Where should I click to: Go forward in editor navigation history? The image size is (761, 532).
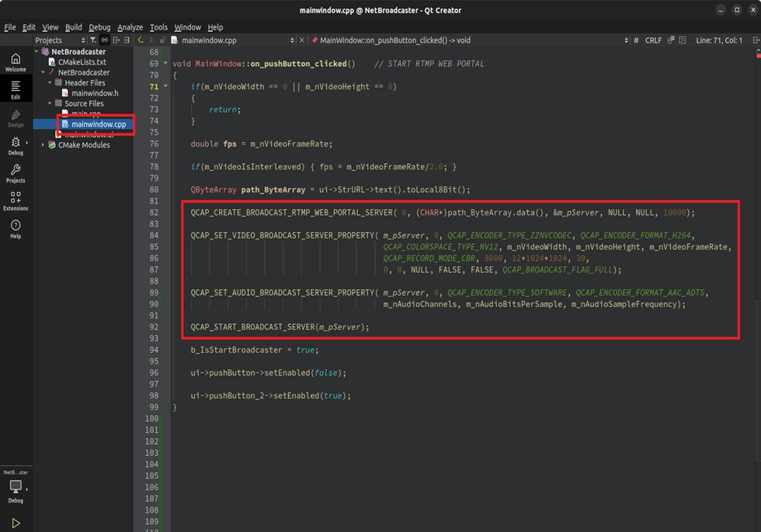pyautogui.click(x=151, y=40)
